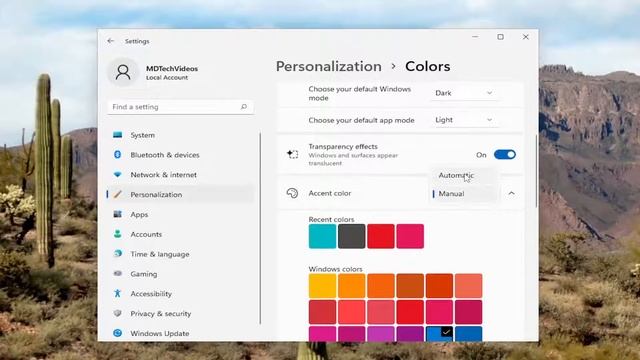Click the Accessibility figure icon
Screen dimensions: 640x360
(118, 293)
